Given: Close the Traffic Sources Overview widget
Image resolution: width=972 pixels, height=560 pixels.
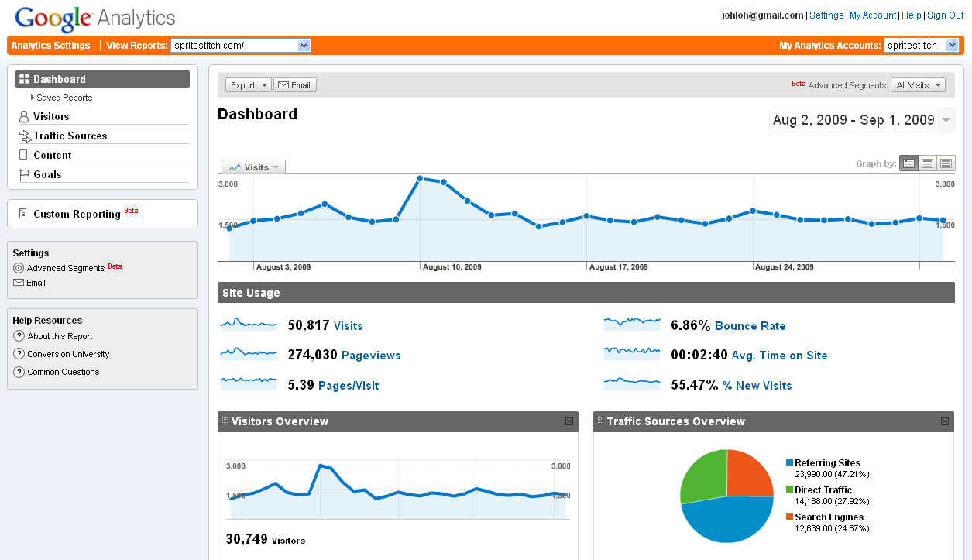Looking at the screenshot, I should point(945,421).
